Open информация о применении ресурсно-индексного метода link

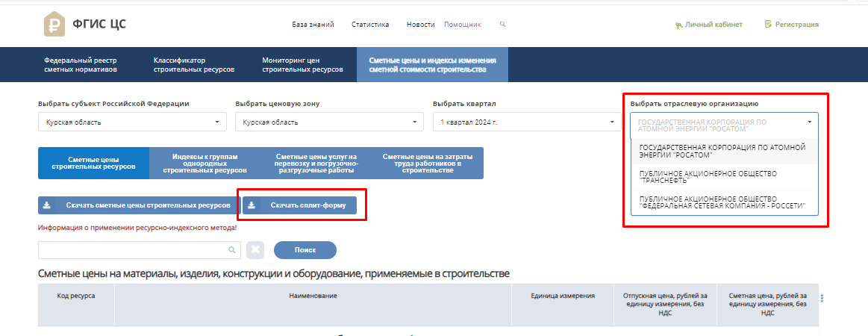click(137, 228)
